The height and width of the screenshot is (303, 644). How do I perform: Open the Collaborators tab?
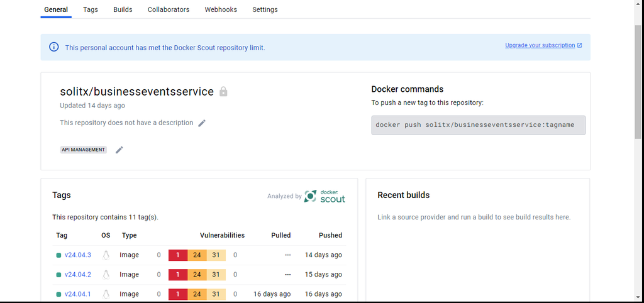click(x=169, y=9)
